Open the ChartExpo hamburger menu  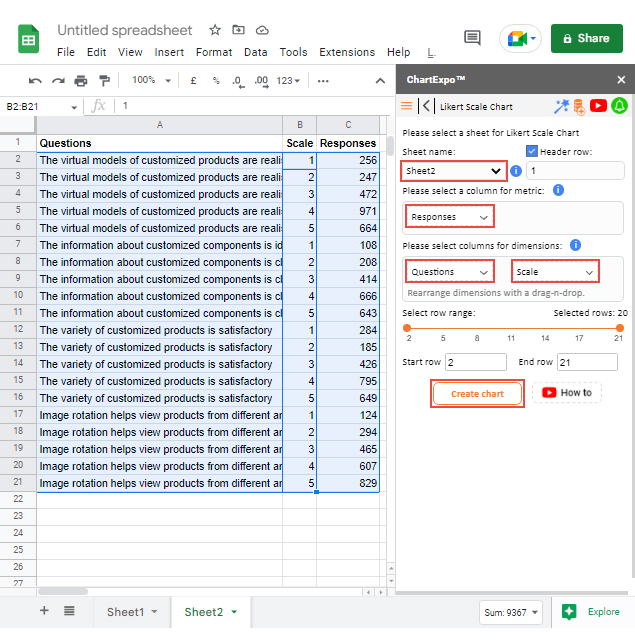click(407, 106)
